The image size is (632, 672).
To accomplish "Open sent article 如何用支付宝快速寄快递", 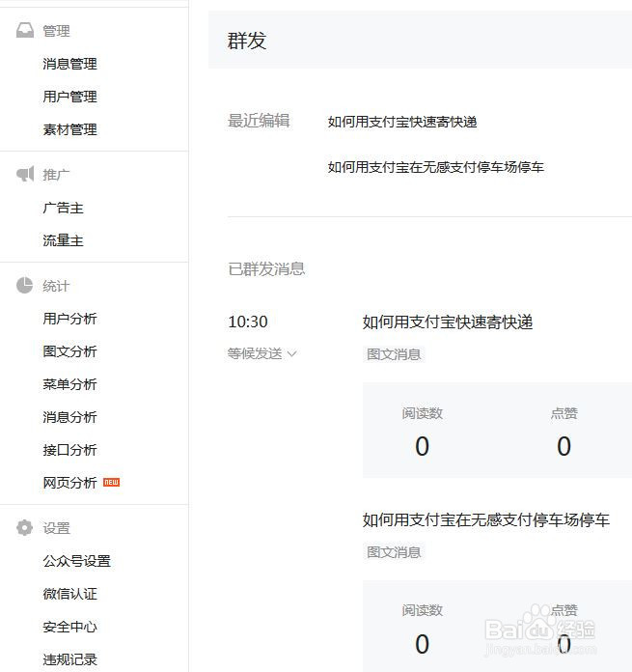I will [448, 322].
